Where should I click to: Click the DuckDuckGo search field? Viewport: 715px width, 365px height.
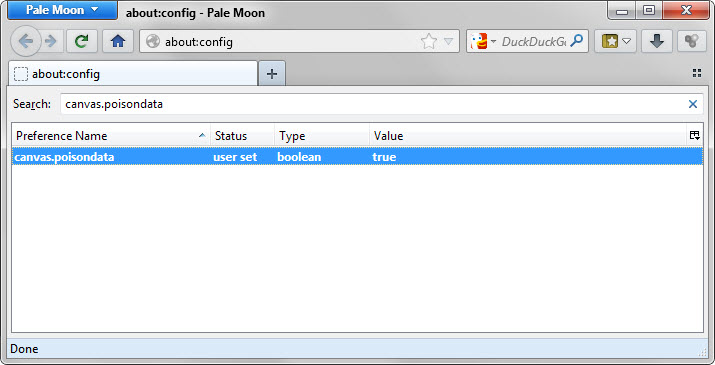(x=534, y=42)
